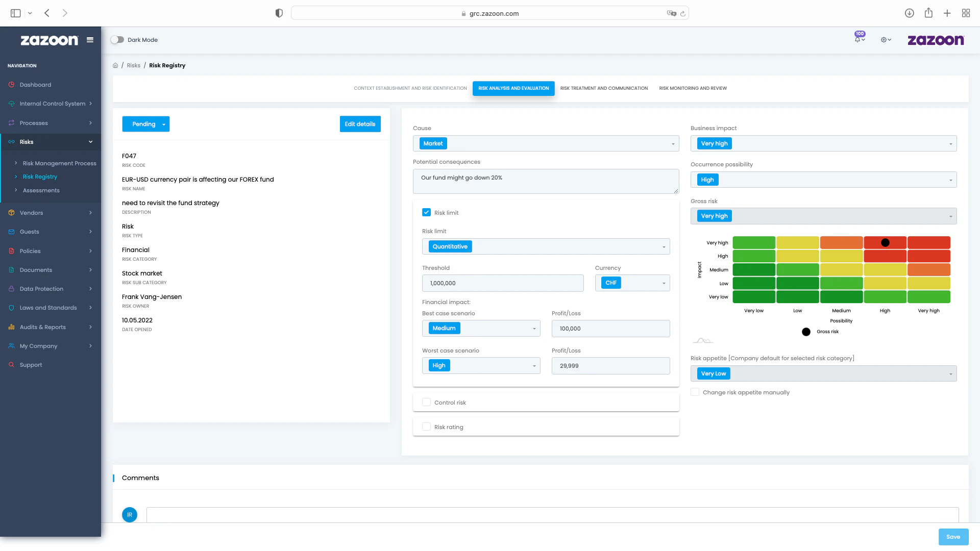Uncheck the Risk limit checkbox
Image resolution: width=980 pixels, height=551 pixels.
pyautogui.click(x=426, y=212)
